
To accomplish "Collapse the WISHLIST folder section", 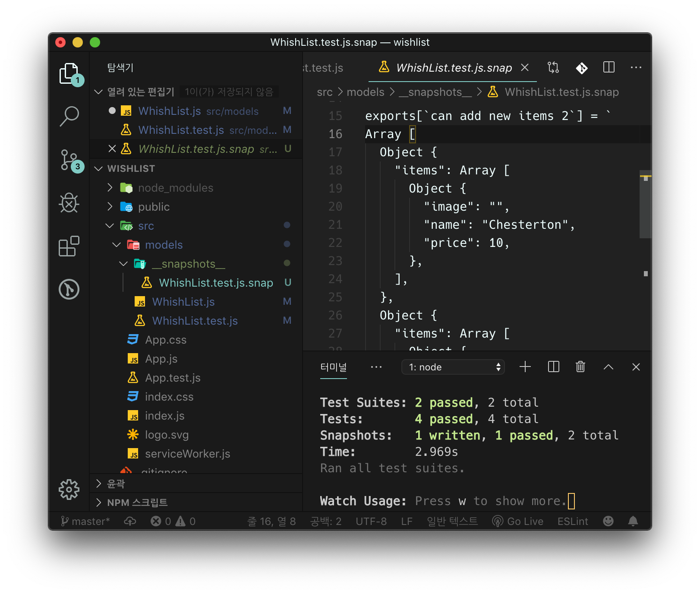I will coord(98,168).
